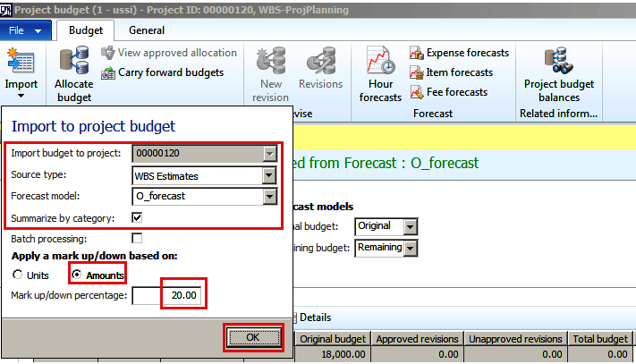Open the Remaining budget model dropdown
Image resolution: width=636 pixels, height=364 pixels.
pos(411,248)
